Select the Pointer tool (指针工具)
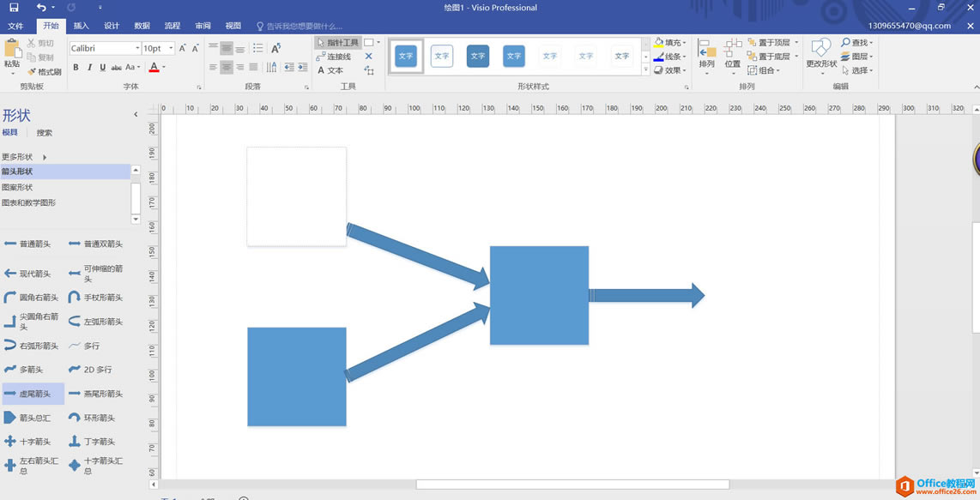The width and height of the screenshot is (980, 500). (x=337, y=42)
